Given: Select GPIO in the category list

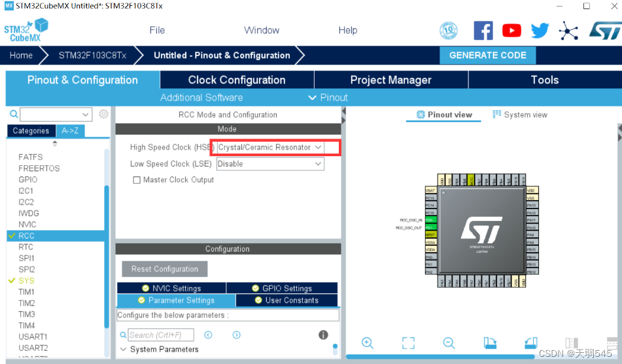Looking at the screenshot, I should pyautogui.click(x=27, y=180).
